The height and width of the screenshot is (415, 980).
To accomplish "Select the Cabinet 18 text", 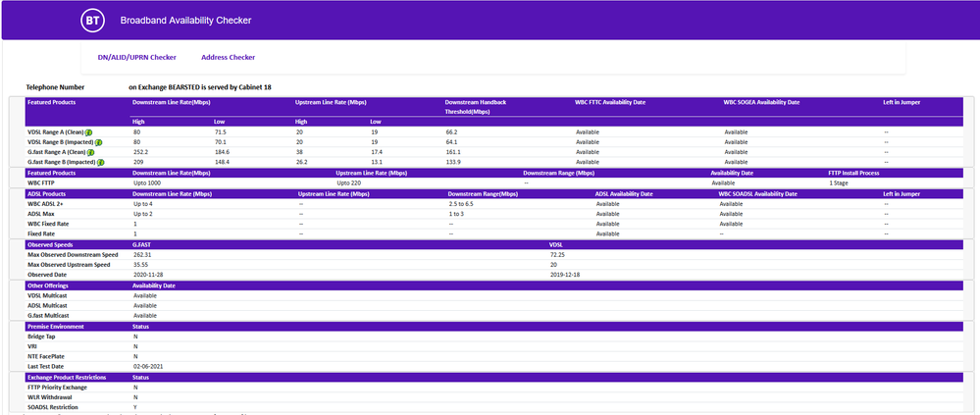I will click(254, 87).
